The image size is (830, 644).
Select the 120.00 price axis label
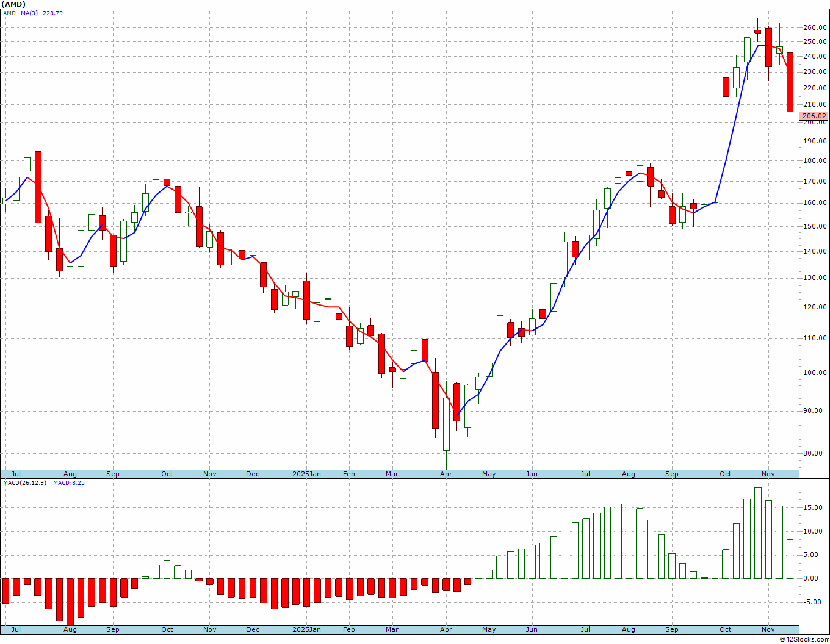click(815, 307)
